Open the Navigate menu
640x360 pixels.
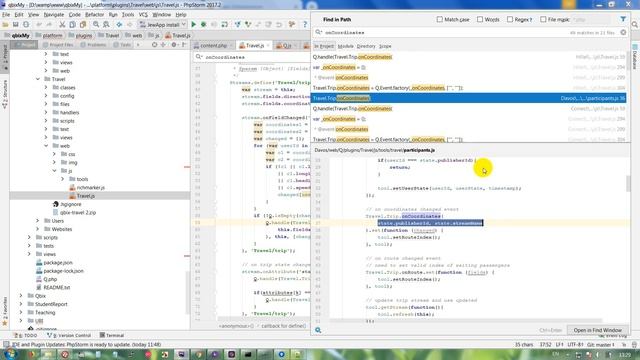point(53,14)
